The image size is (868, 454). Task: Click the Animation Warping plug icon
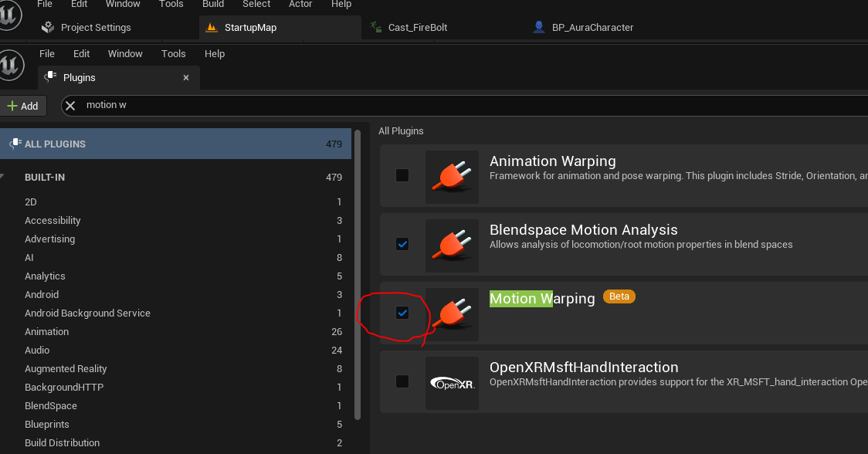(x=452, y=177)
